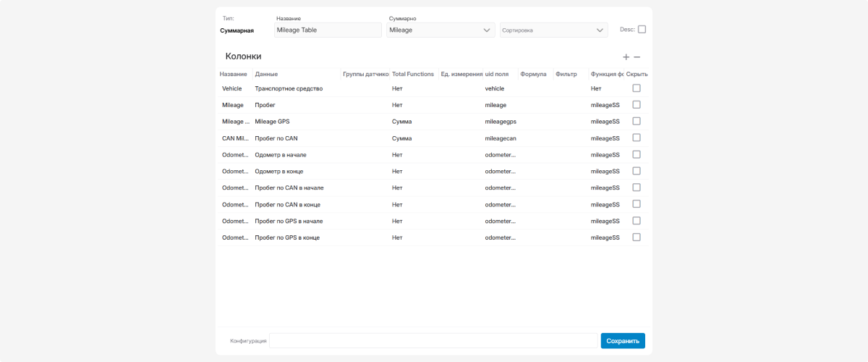This screenshot has width=868, height=362.
Task: Click the Сумма cell in Mileage GPS row
Action: pyautogui.click(x=401, y=122)
